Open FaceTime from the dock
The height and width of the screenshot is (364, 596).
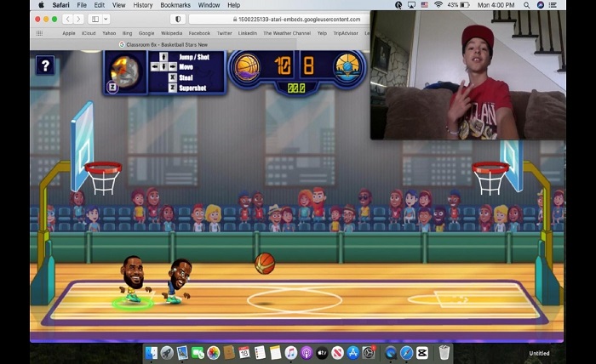198,353
